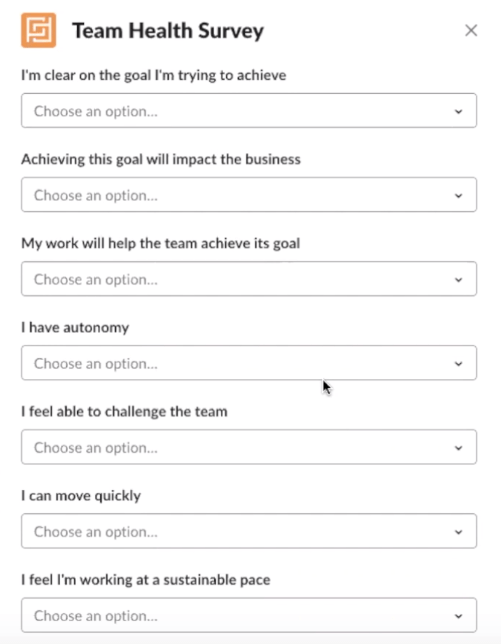
Task: Click the chevron arrow for the team goal question
Action: pos(458,280)
